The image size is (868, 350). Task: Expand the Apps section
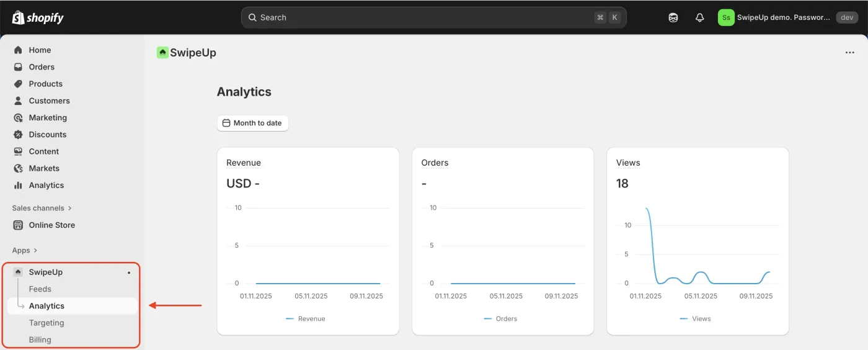click(25, 250)
